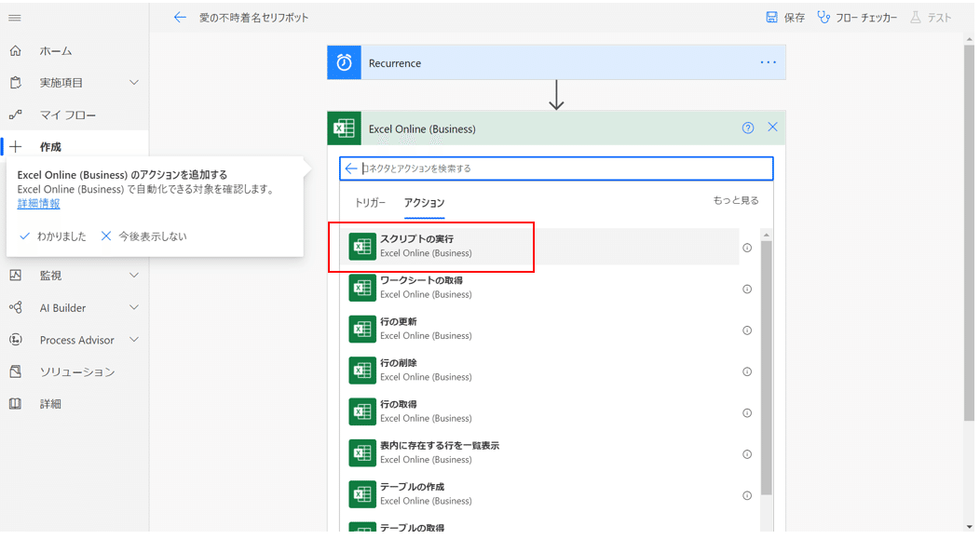Open the hamburger navigation menu

[15, 18]
